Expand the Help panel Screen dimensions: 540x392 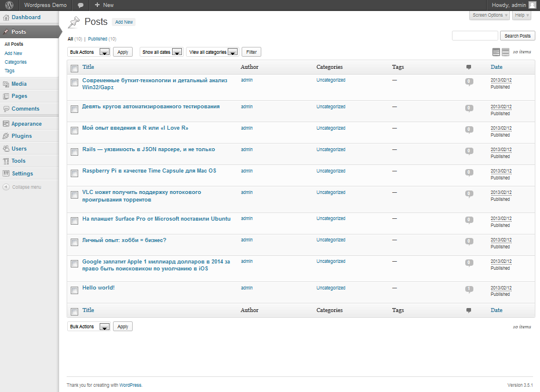pyautogui.click(x=521, y=15)
